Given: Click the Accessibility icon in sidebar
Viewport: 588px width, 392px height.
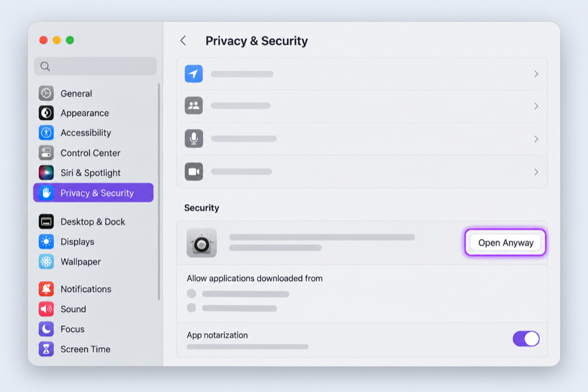Looking at the screenshot, I should click(x=46, y=132).
